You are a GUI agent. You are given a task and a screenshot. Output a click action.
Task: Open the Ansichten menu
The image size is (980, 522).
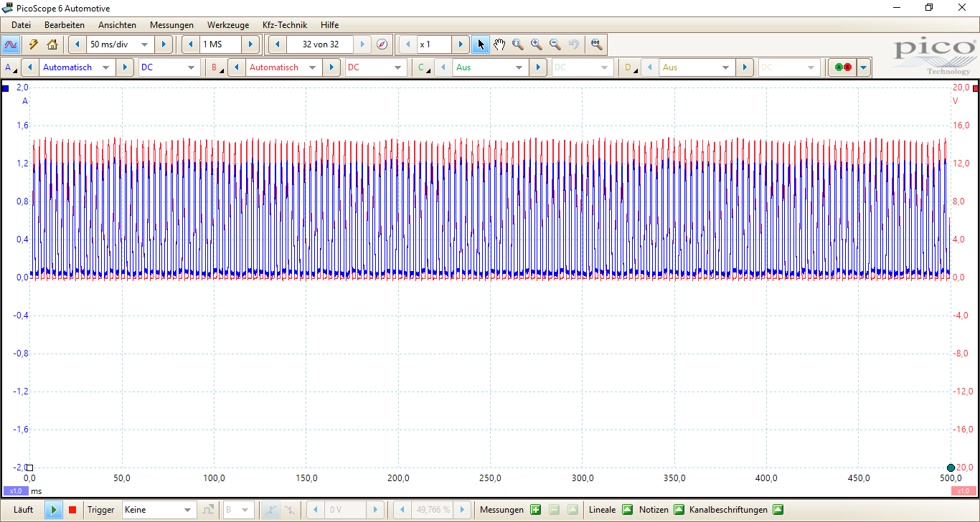point(117,25)
